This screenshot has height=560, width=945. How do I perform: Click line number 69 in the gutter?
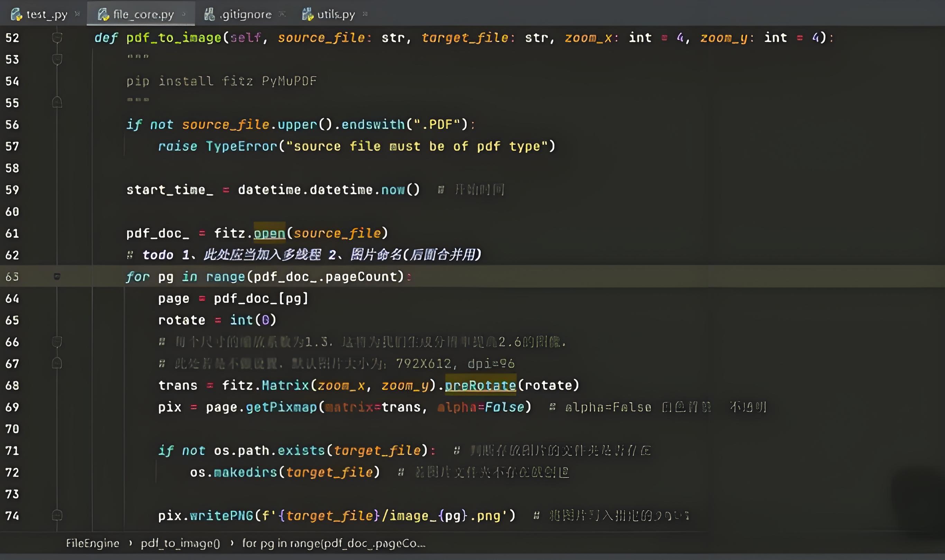pyautogui.click(x=12, y=407)
